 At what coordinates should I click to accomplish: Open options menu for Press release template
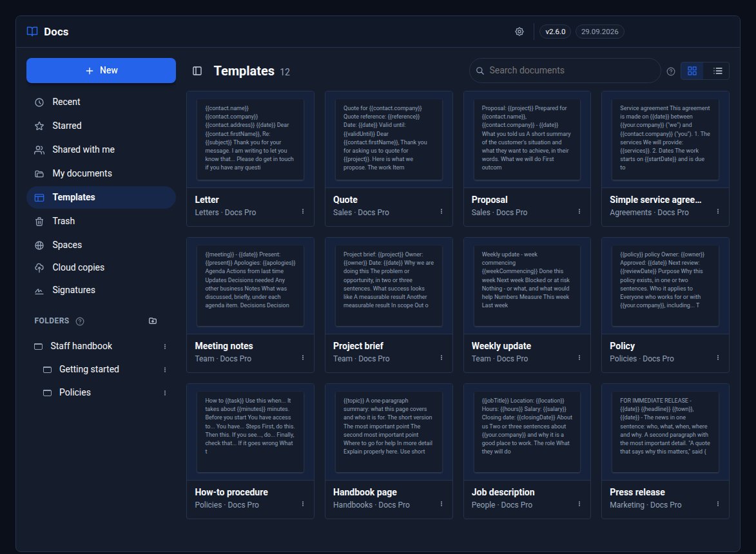coord(717,504)
